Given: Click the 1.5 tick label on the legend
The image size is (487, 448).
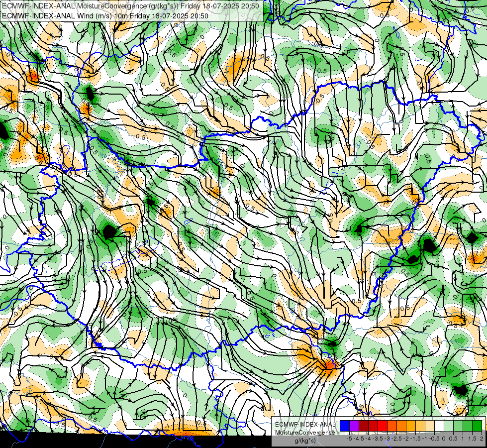Looking at the screenshot, I should pyautogui.click(x=472, y=439).
